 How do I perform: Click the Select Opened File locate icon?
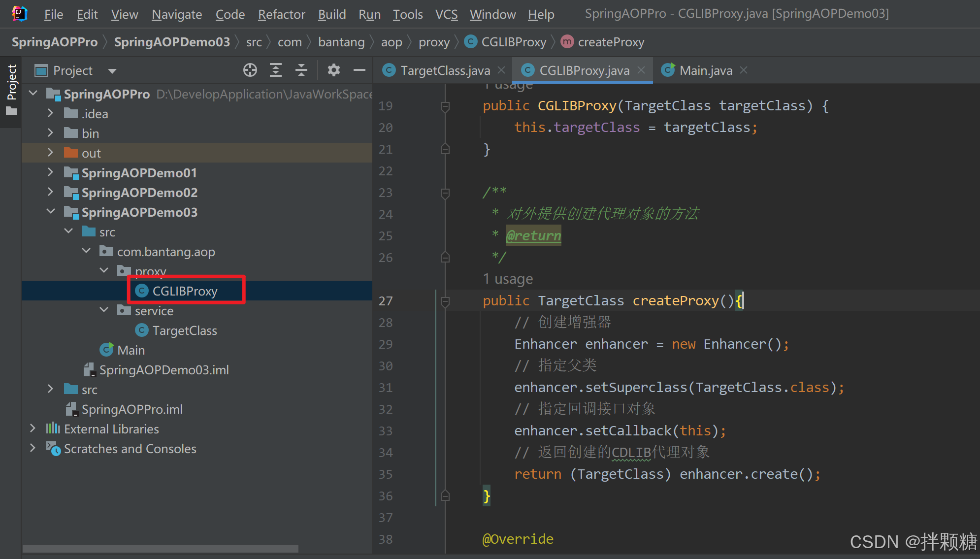pyautogui.click(x=250, y=70)
